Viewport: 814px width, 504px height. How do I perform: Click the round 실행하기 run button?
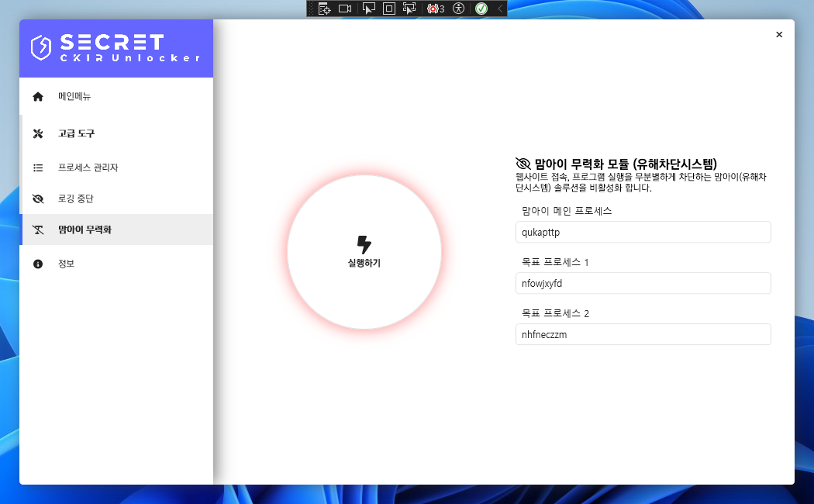[364, 252]
